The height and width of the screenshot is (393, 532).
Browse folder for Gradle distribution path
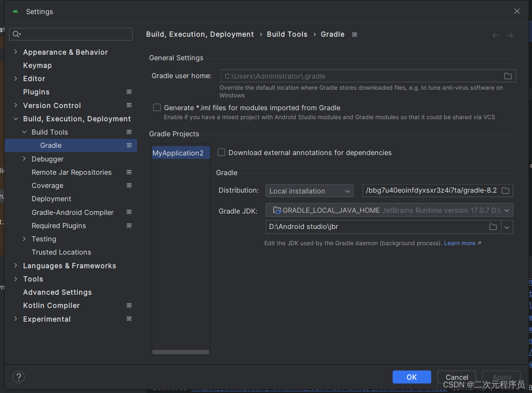(506, 191)
